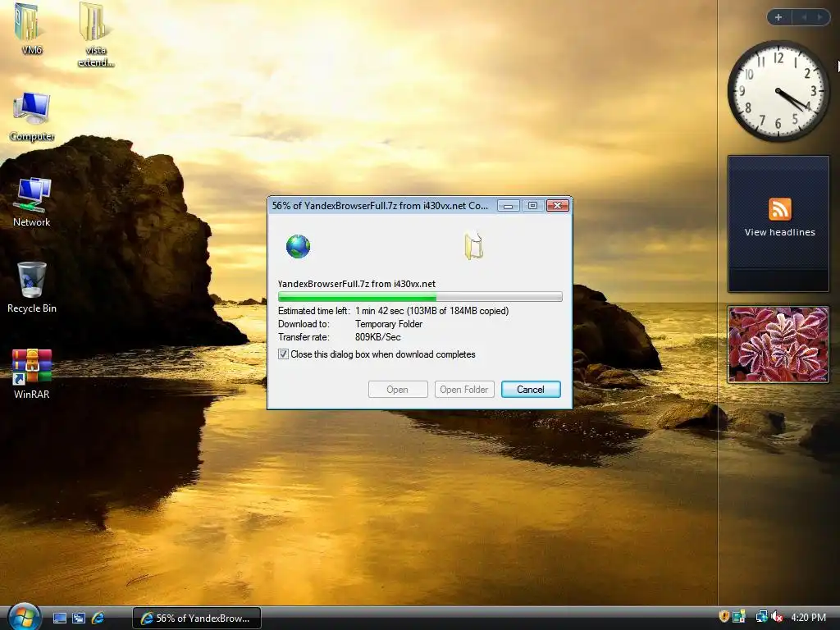
Task: Click the sidebar previous gadgets arrow
Action: 804,17
